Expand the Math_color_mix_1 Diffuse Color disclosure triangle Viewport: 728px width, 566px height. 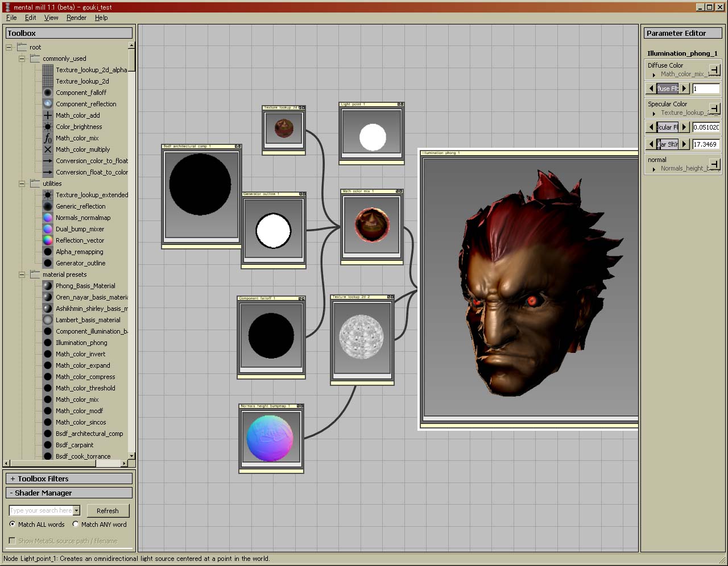click(x=654, y=74)
